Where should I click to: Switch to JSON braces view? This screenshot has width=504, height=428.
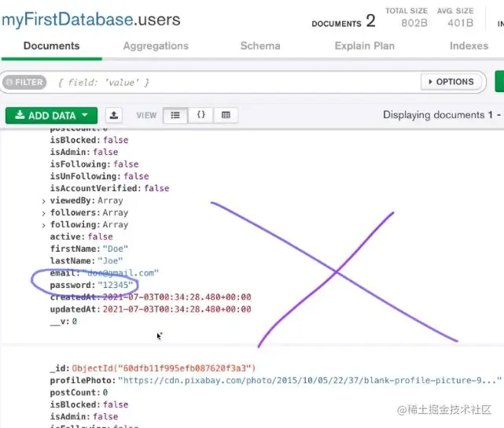click(201, 115)
